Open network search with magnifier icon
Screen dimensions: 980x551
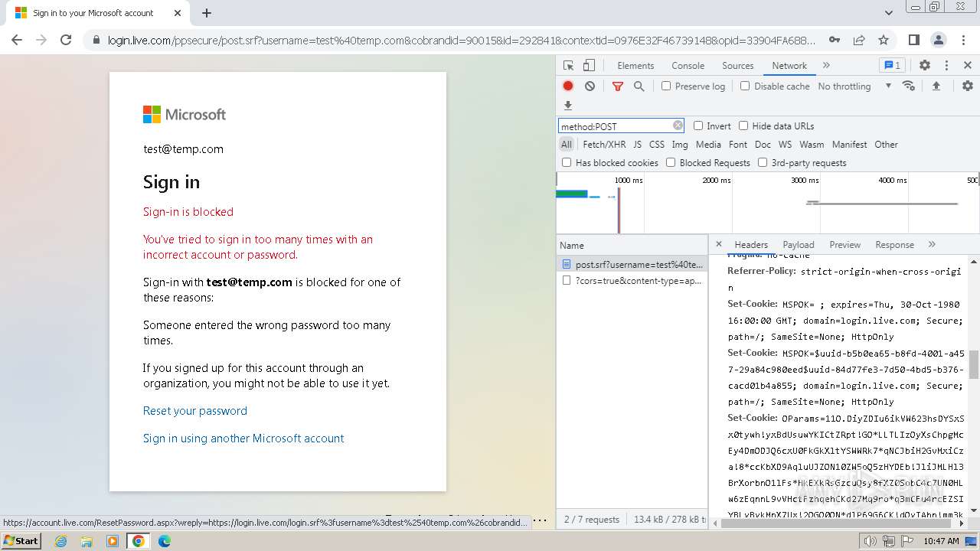click(639, 86)
